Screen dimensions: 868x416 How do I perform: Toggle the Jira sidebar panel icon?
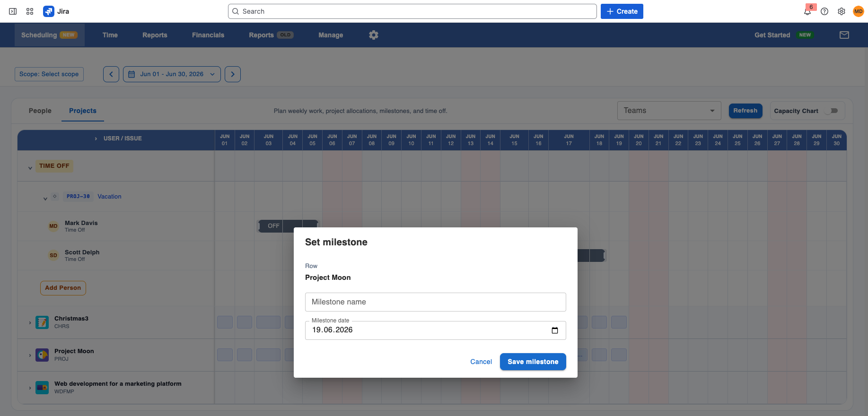point(13,11)
